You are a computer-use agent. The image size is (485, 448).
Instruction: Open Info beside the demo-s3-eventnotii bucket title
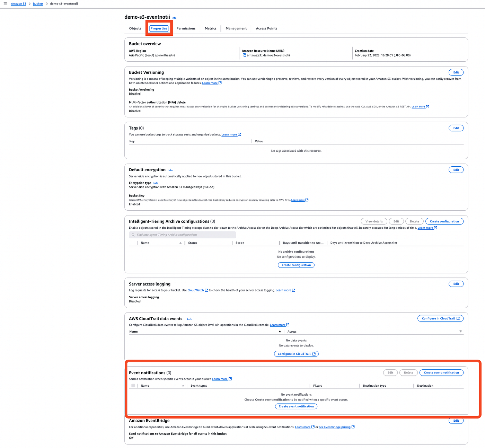point(174,18)
